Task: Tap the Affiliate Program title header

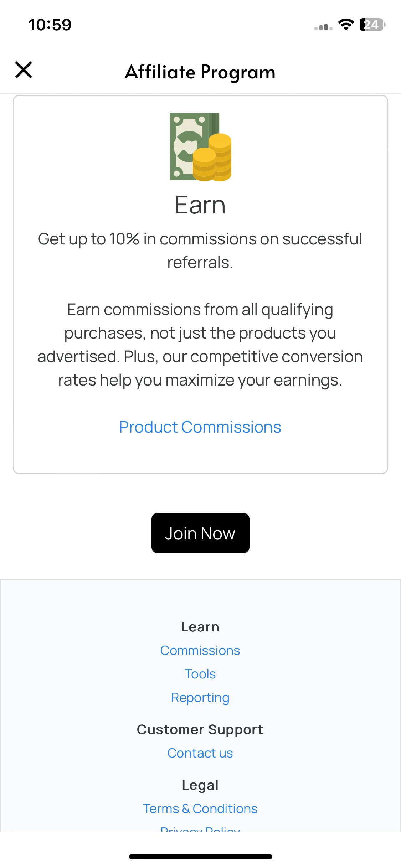Action: click(x=200, y=72)
